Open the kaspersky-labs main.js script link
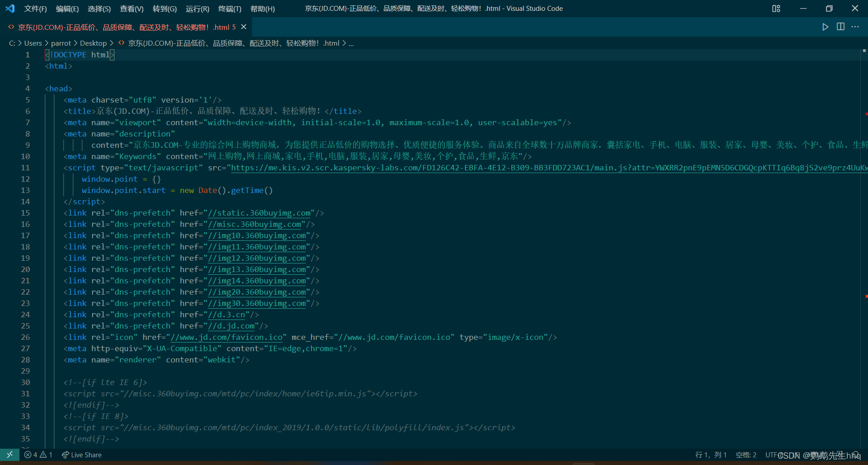This screenshot has height=465, width=868. 549,168
